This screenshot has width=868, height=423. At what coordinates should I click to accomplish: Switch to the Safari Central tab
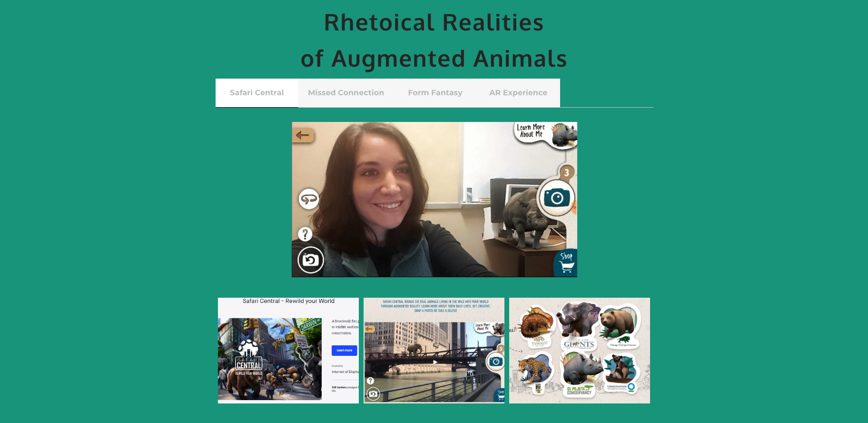pyautogui.click(x=256, y=93)
